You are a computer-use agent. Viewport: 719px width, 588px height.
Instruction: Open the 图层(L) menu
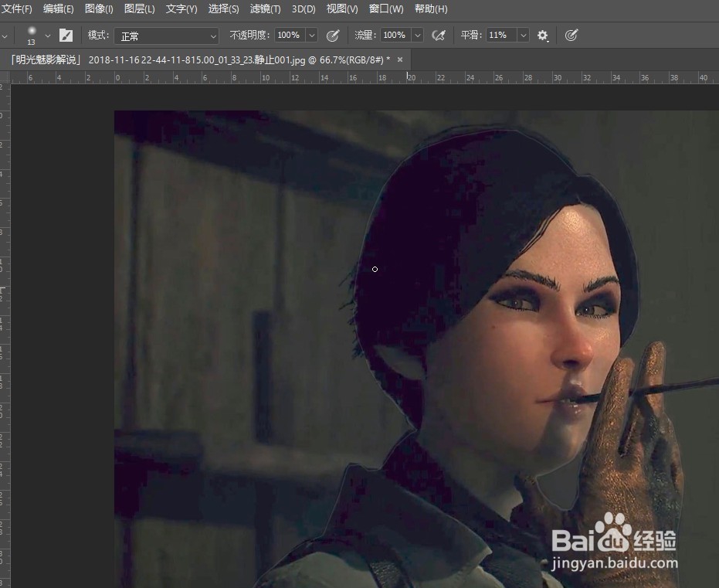tap(139, 8)
